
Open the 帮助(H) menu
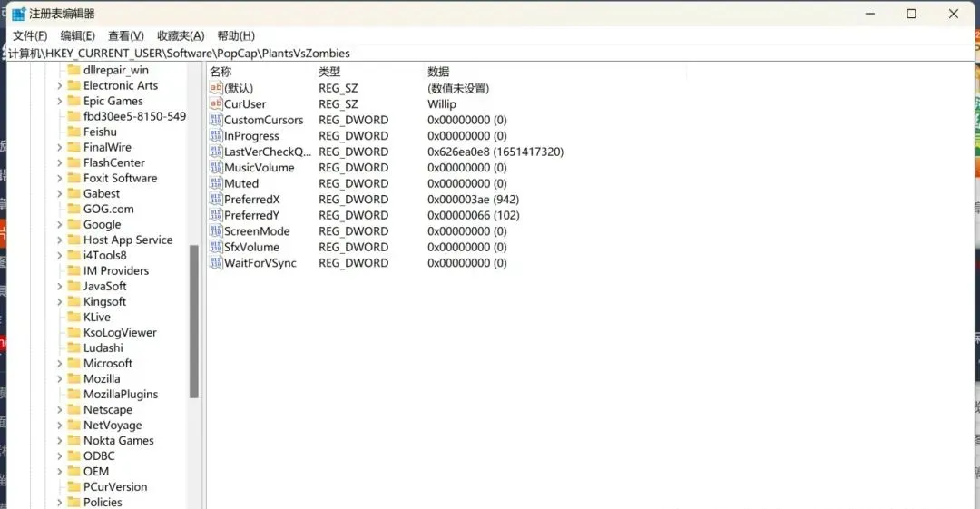point(236,35)
